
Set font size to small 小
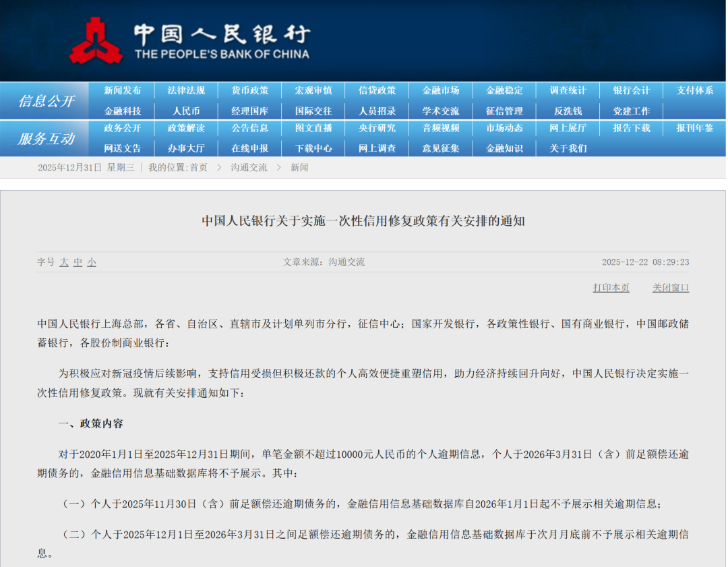(x=92, y=262)
